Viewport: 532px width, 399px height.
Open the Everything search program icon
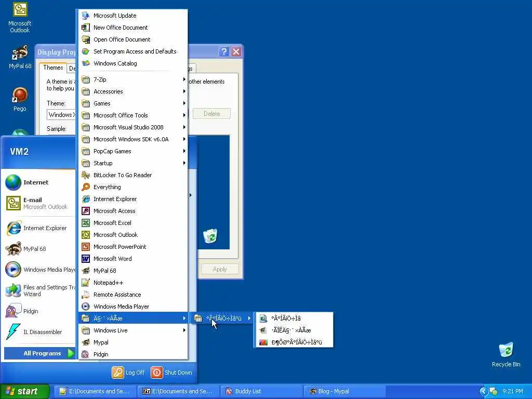pos(86,187)
